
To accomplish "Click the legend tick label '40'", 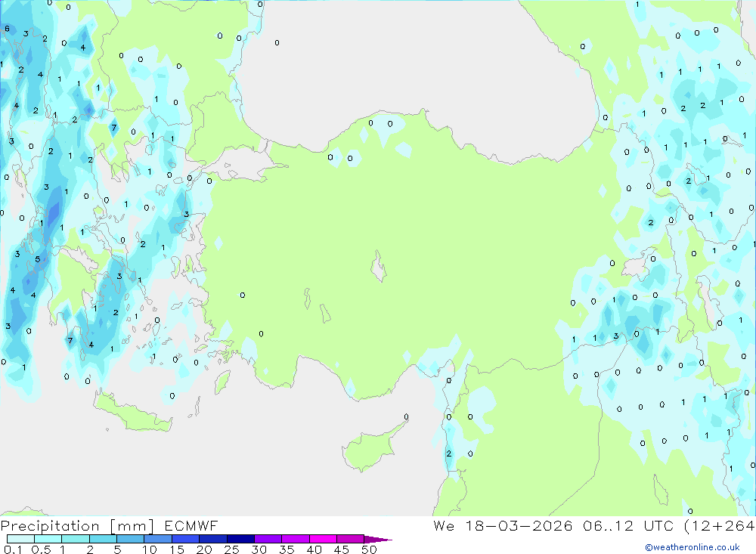I will pos(314,549).
